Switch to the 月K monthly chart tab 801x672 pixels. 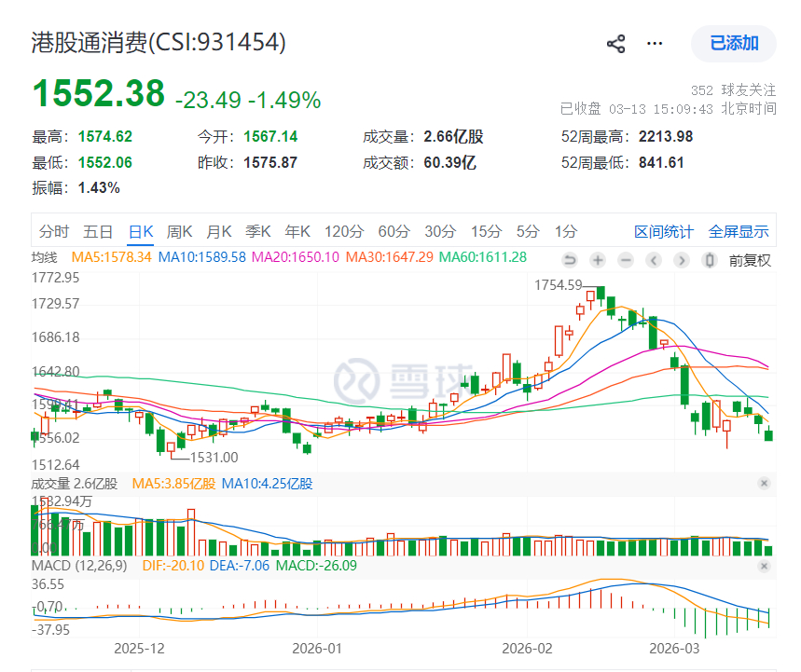coord(218,230)
